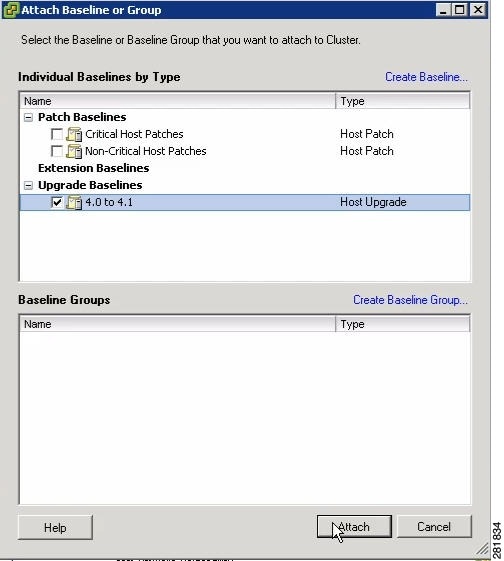
Task: Click the 4.0 to 4.1 baseline icon
Action: tap(74, 203)
